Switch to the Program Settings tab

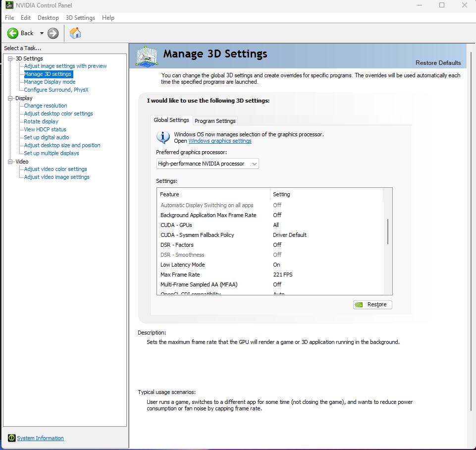(215, 121)
